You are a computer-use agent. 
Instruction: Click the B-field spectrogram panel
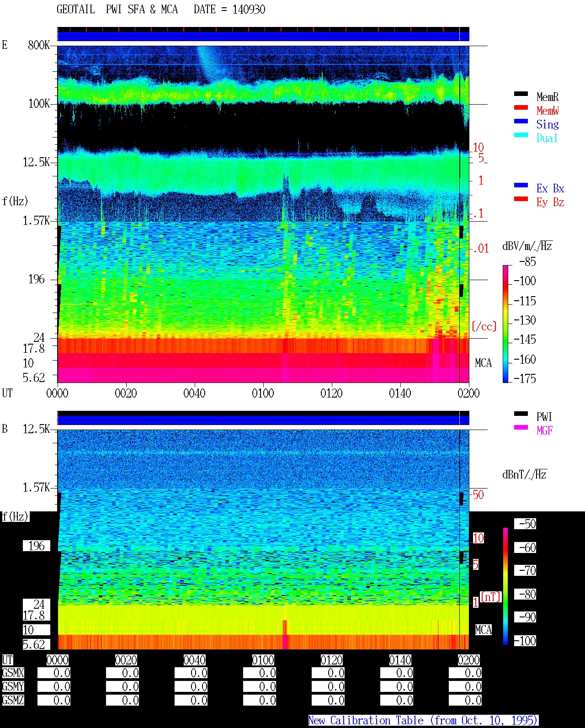pos(263,539)
